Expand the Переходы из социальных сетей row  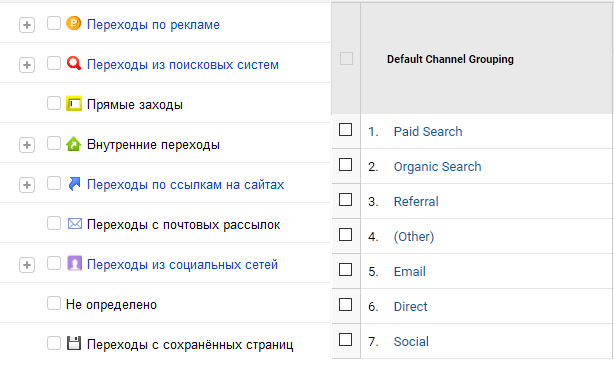coord(27,265)
